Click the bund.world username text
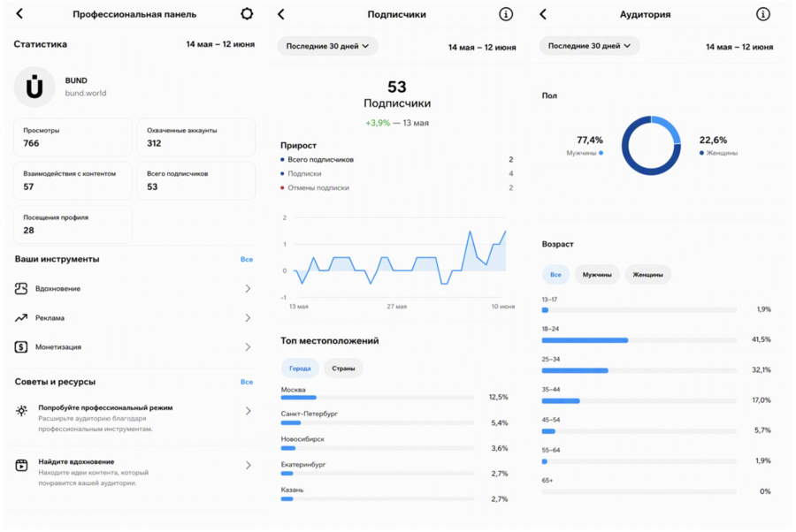 tap(86, 94)
